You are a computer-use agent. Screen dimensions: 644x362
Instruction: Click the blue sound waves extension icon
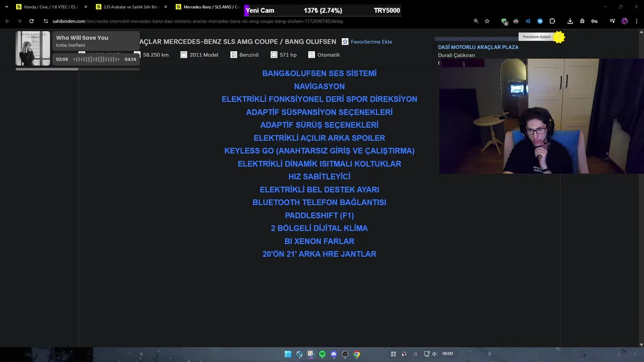(x=528, y=21)
